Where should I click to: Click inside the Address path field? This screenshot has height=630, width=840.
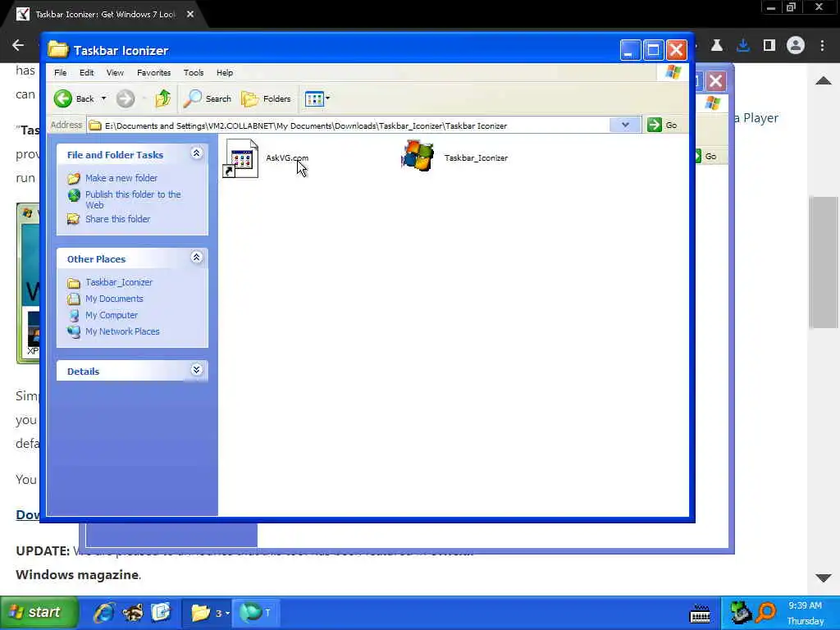click(x=348, y=126)
